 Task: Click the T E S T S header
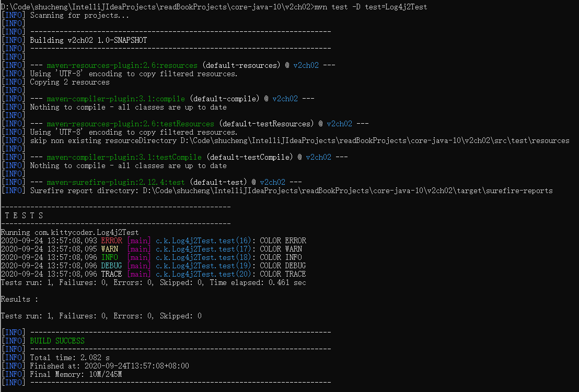pos(24,215)
